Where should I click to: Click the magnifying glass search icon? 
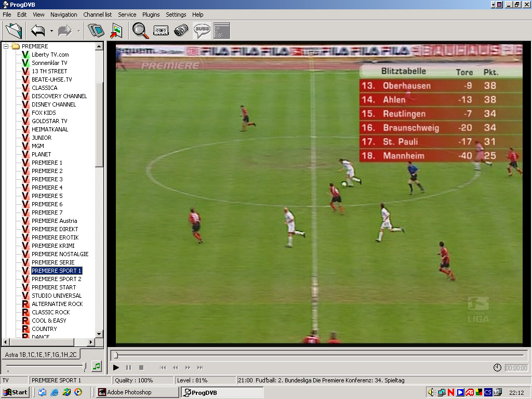point(140,31)
